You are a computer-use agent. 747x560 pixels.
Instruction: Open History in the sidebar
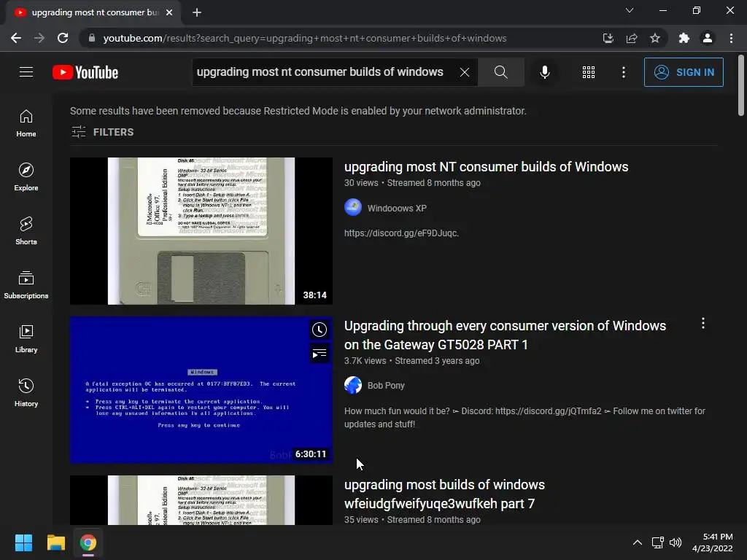(x=26, y=393)
